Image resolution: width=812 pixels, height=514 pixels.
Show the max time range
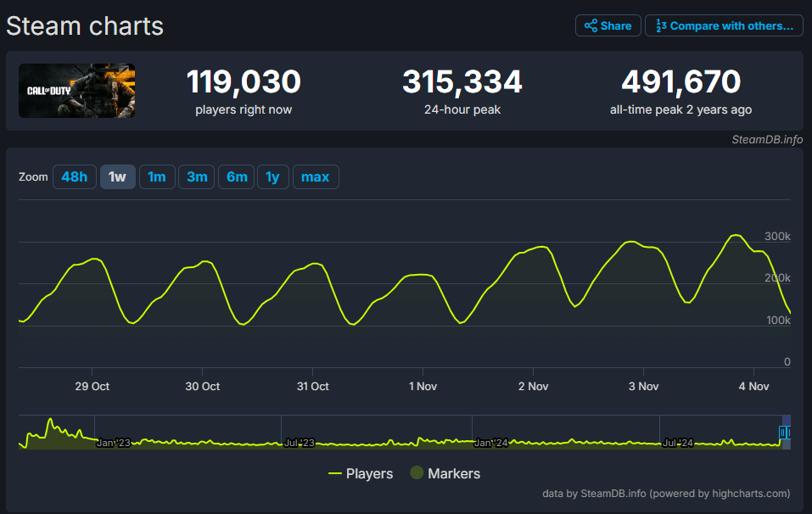click(x=316, y=177)
